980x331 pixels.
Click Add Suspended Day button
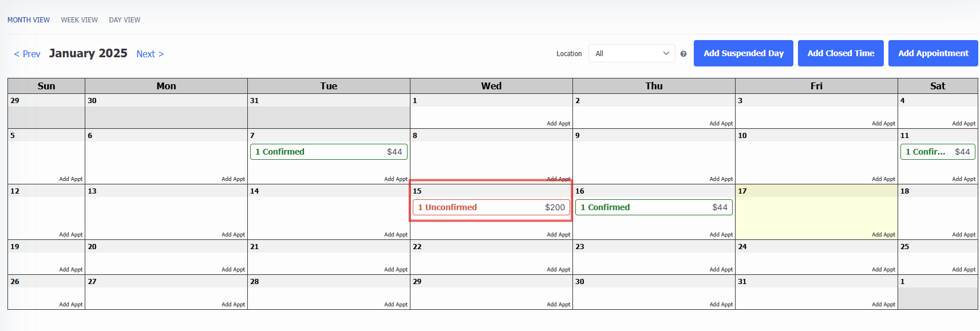coord(744,53)
